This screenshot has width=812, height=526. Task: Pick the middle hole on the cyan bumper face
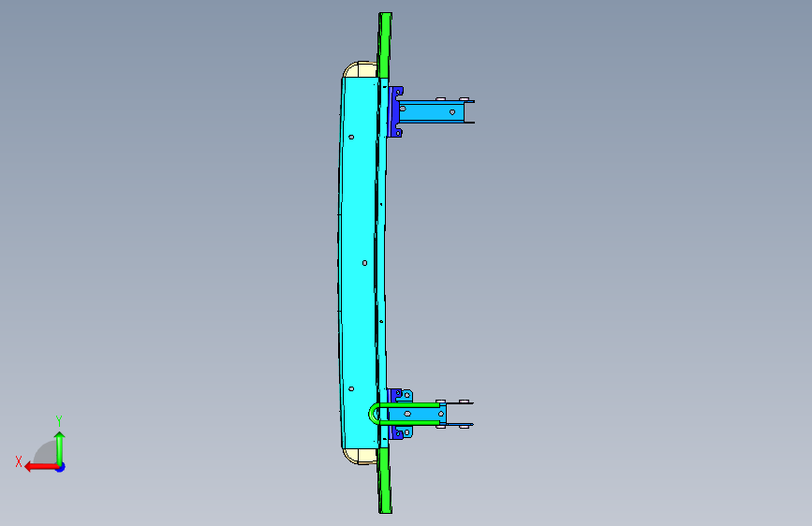[364, 263]
